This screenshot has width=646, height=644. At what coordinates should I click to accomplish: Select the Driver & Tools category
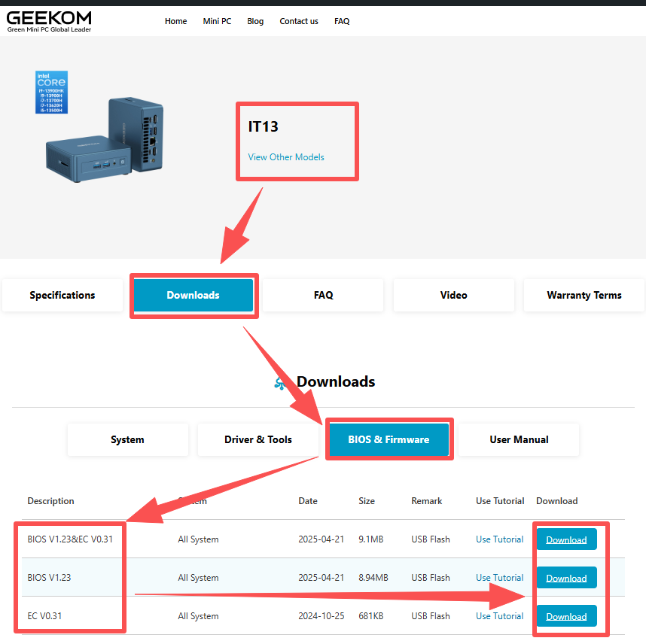pyautogui.click(x=258, y=439)
